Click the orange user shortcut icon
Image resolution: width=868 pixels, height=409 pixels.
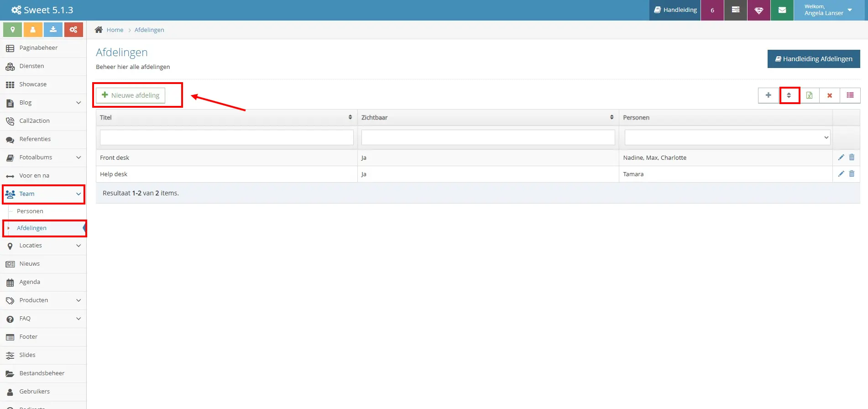33,30
